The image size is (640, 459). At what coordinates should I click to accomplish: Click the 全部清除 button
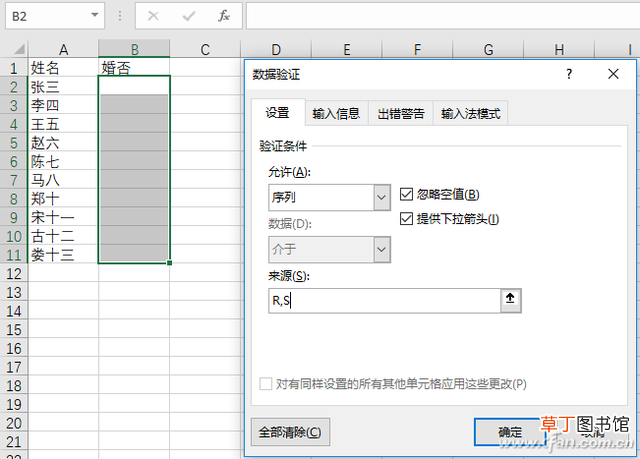(290, 432)
